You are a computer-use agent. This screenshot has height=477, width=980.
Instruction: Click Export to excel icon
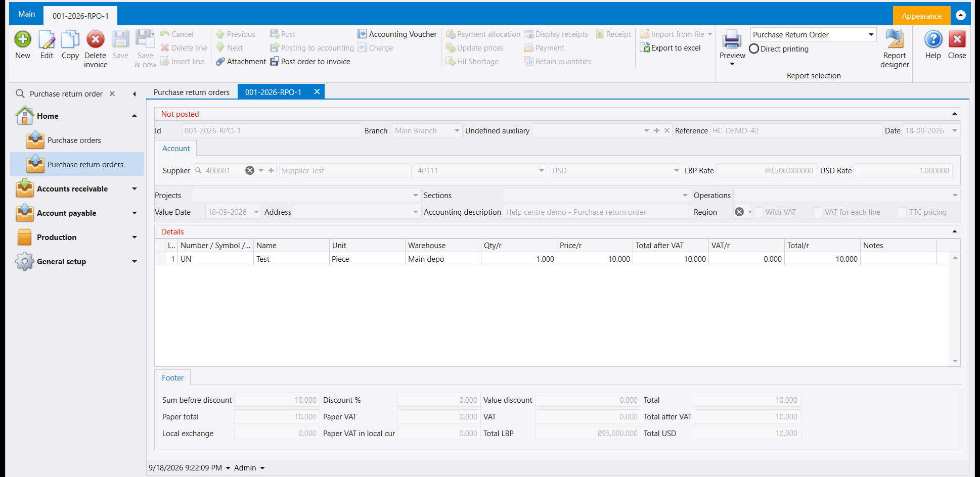point(645,47)
